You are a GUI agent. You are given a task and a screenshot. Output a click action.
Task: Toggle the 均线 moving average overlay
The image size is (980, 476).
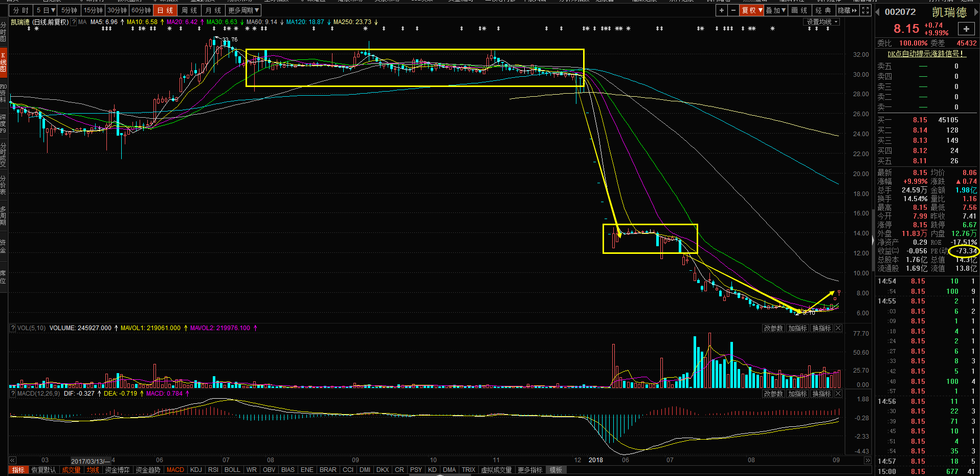coord(93,470)
